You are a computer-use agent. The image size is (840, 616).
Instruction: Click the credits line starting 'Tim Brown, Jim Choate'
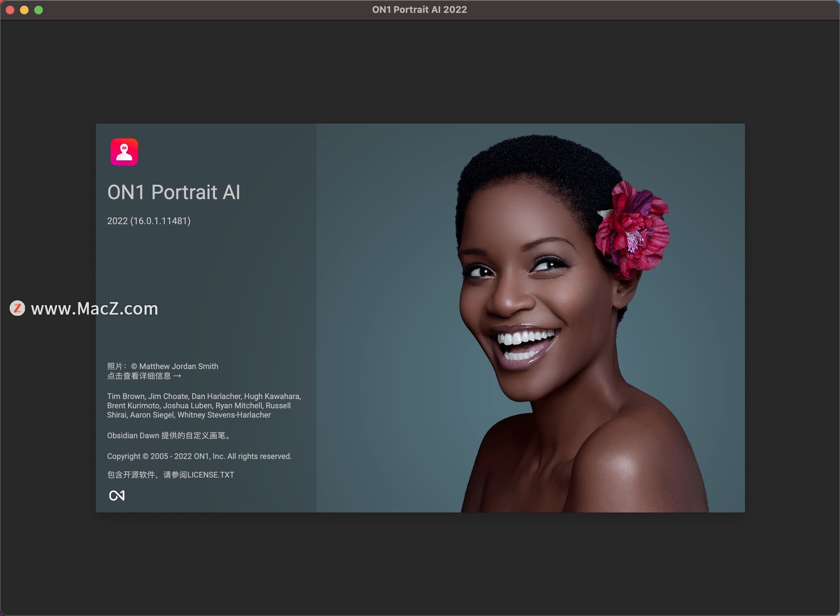pos(204,396)
